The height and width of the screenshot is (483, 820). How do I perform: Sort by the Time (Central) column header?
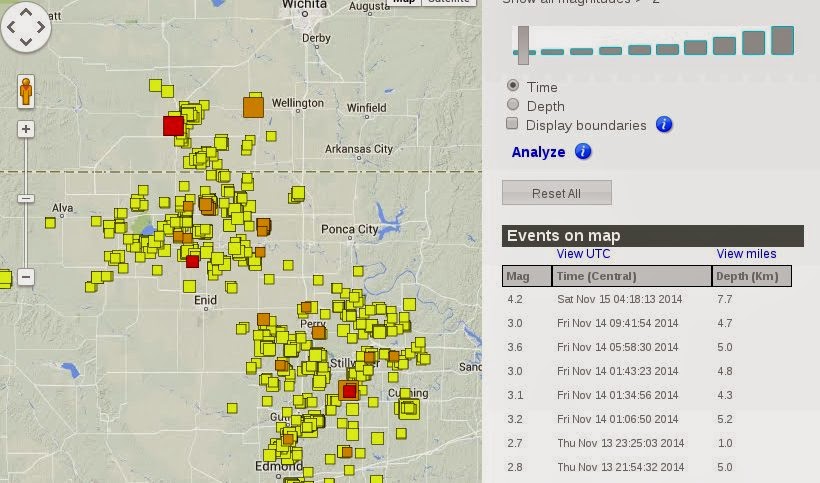tap(632, 276)
